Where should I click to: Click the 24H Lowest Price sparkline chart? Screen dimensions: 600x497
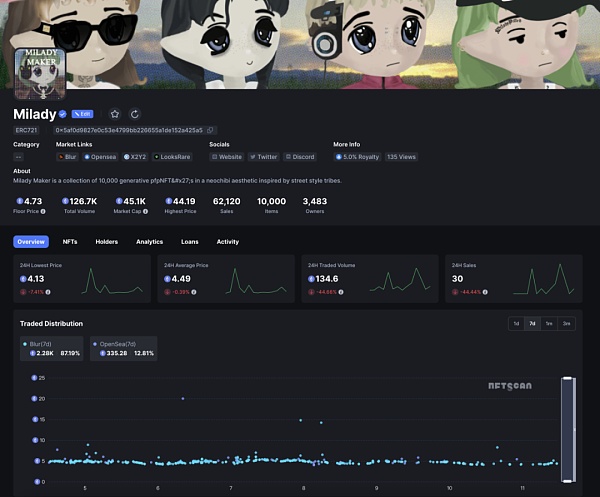pos(112,281)
